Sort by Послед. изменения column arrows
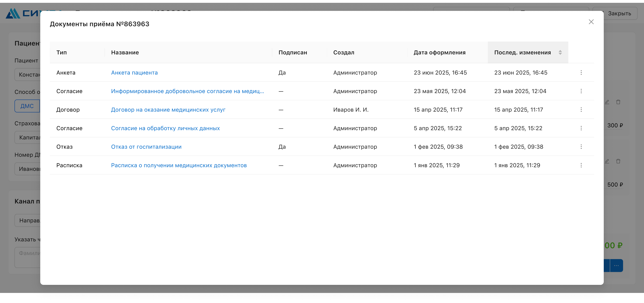 click(x=560, y=52)
